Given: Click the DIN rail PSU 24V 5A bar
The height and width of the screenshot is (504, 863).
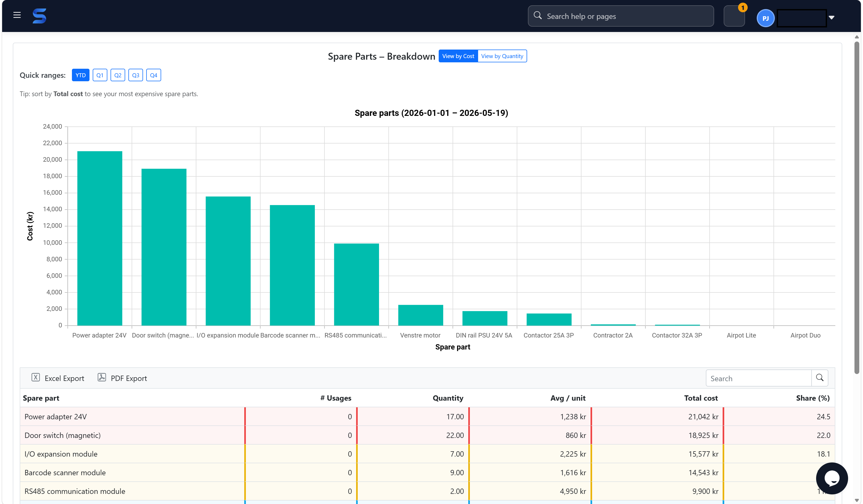Looking at the screenshot, I should tap(485, 318).
